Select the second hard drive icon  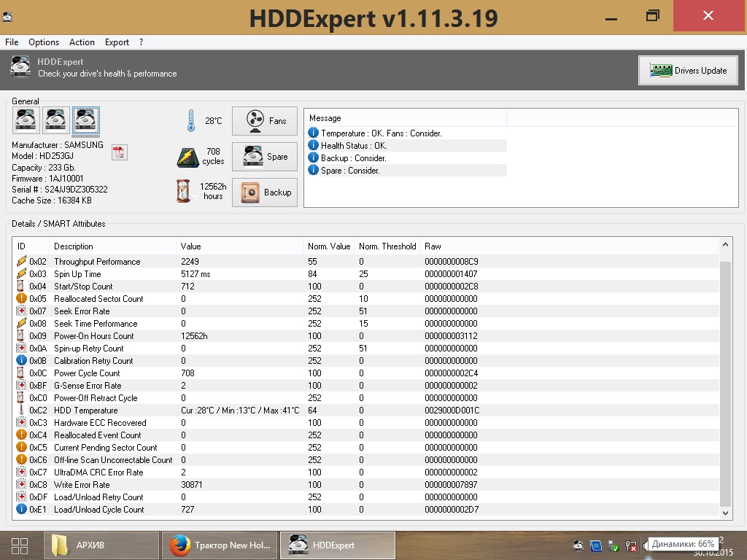point(55,120)
